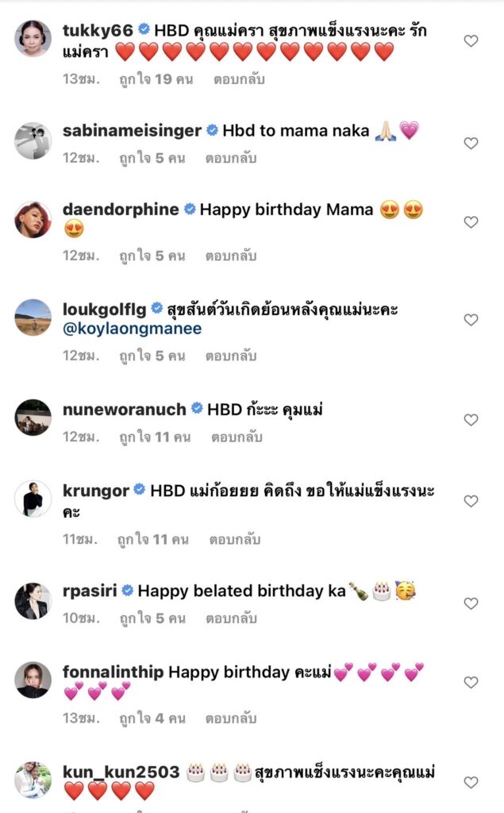Heart the comment by loukgolflg
504x813 pixels.
[x=471, y=320]
